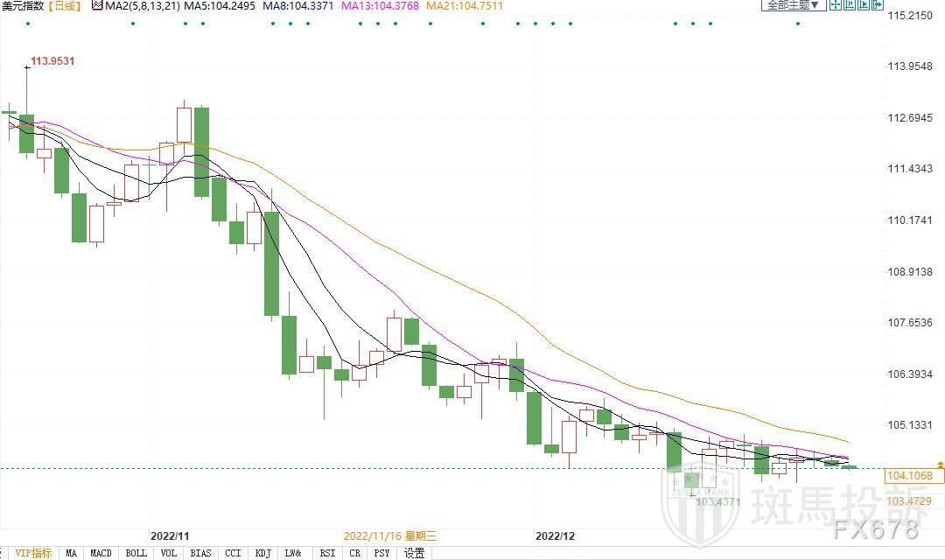Image resolution: width=945 pixels, height=560 pixels.
Task: Click the play replay icon
Action: (864, 4)
